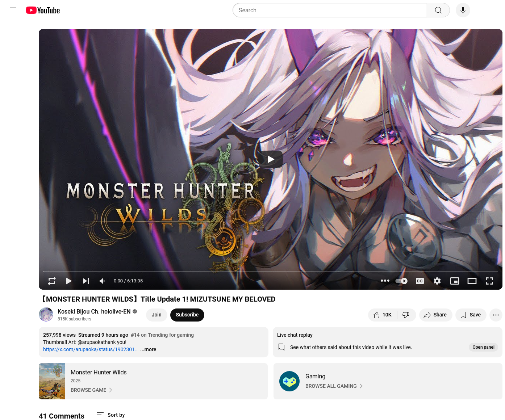
Task: Open more actions ellipsis below video
Action: (x=496, y=315)
